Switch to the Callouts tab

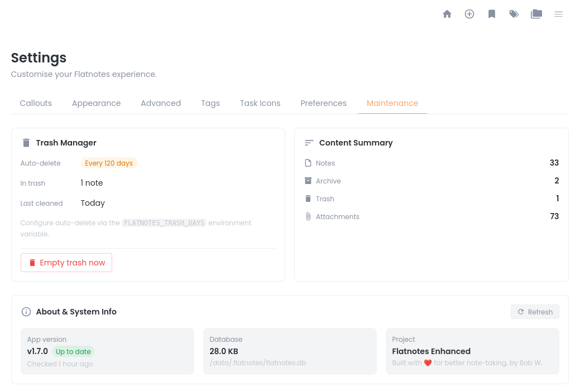tap(36, 103)
